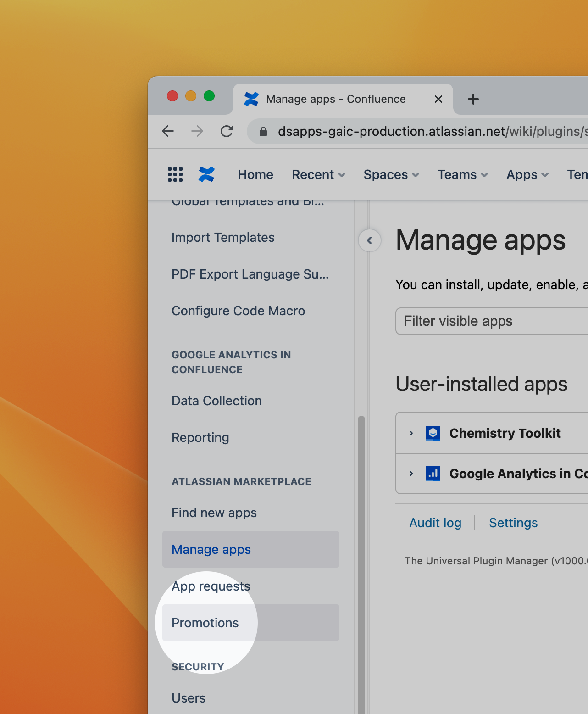Open the Recent dropdown menu
Image resolution: width=588 pixels, height=714 pixels.
(x=318, y=174)
